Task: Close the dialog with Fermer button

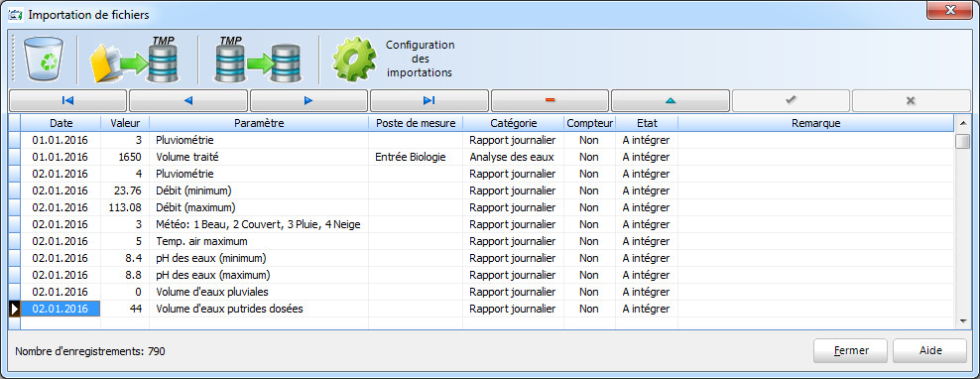Action: 851,351
